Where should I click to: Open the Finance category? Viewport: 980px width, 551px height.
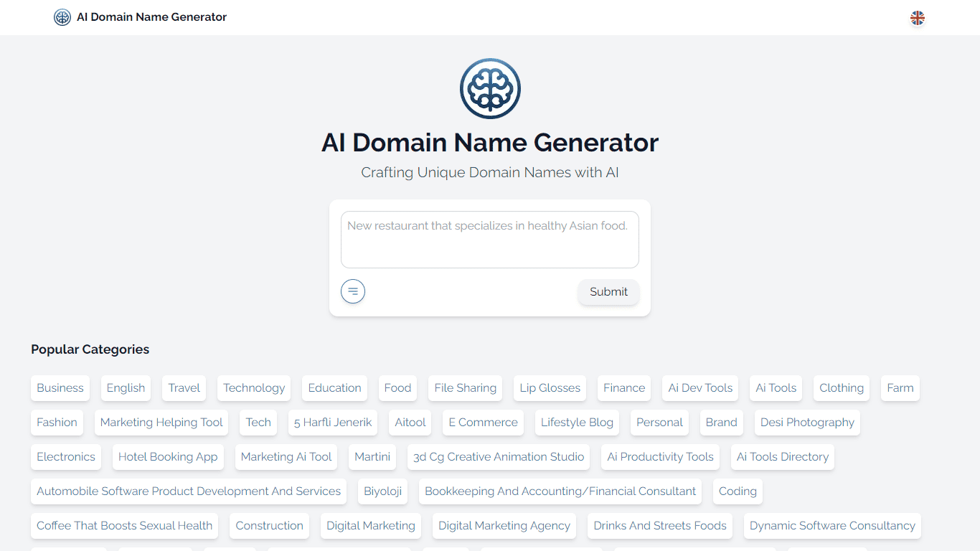623,387
